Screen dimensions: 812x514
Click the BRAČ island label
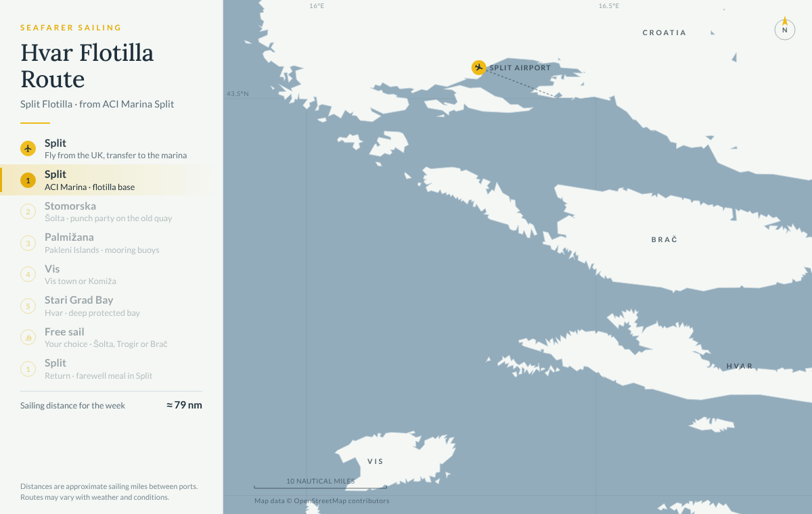click(x=664, y=239)
